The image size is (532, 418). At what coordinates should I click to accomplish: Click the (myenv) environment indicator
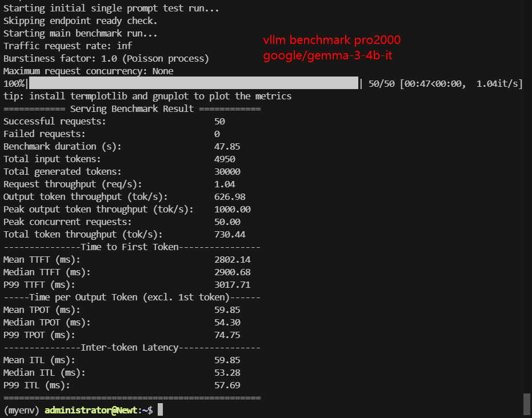[x=21, y=410]
